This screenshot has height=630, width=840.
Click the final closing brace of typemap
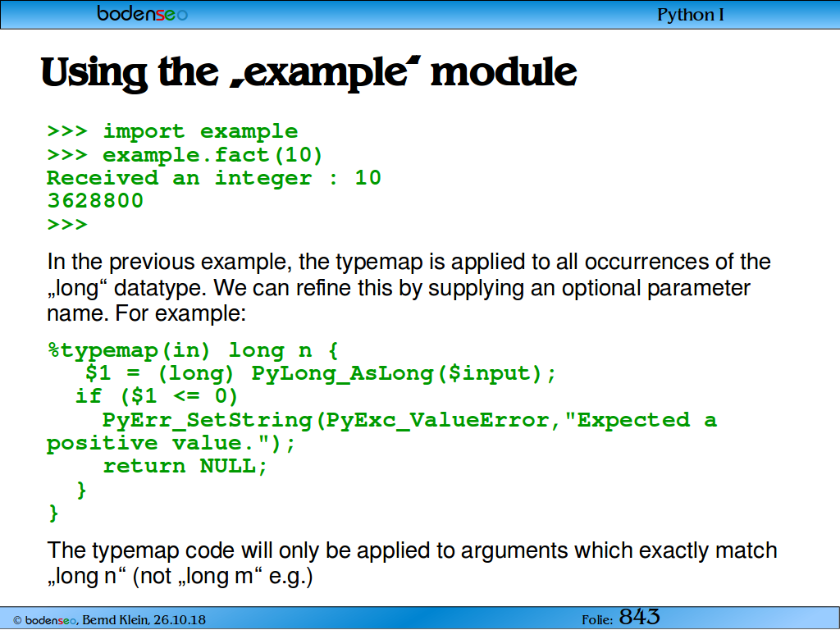click(x=53, y=514)
